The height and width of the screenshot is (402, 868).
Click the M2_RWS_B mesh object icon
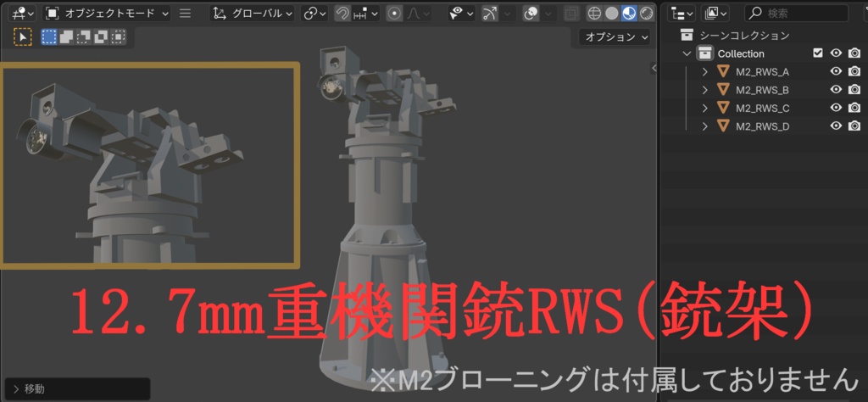point(723,89)
